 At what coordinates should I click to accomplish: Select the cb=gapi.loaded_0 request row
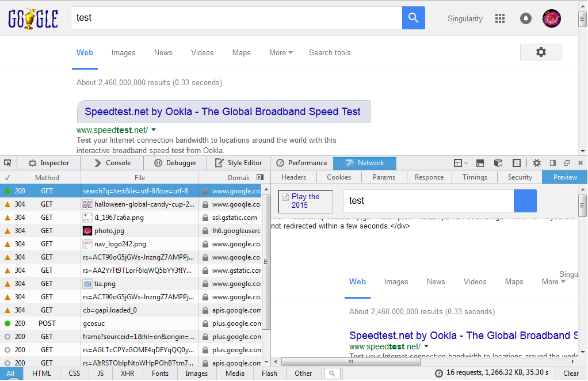[131, 310]
